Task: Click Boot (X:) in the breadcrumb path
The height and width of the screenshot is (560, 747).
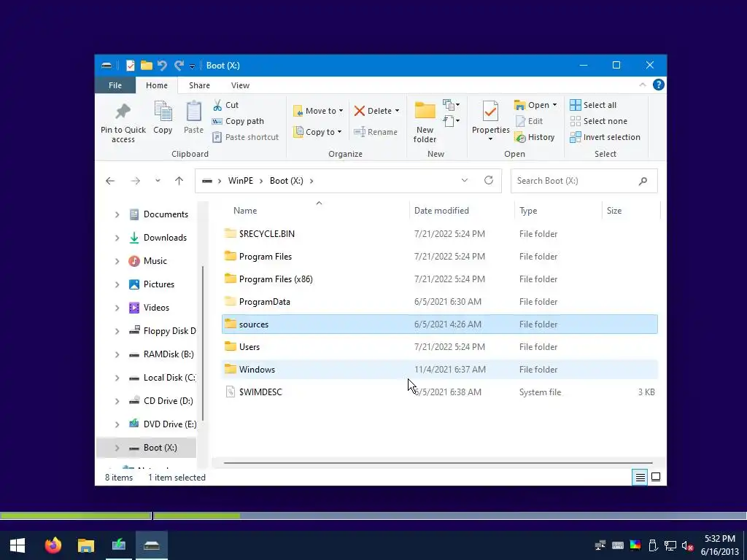Action: click(x=286, y=181)
